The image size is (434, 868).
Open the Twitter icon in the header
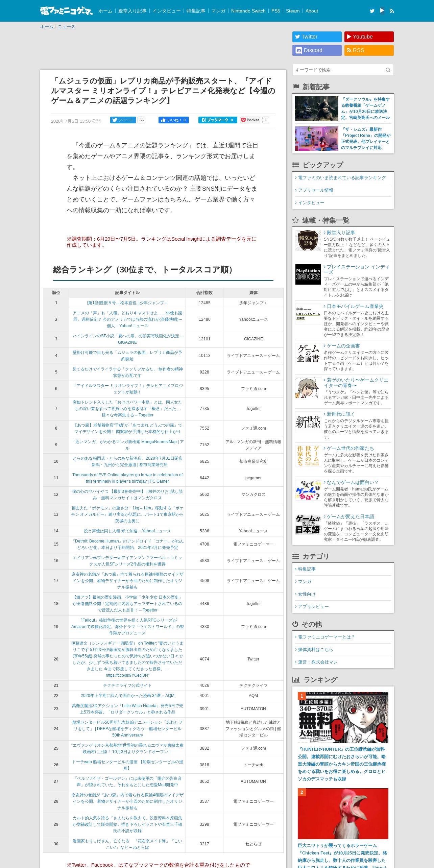[372, 11]
